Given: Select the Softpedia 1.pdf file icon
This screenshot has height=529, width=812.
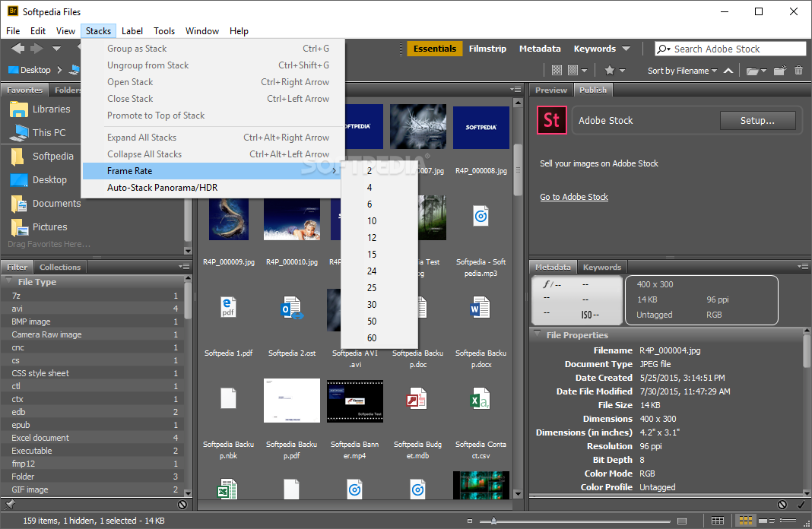Looking at the screenshot, I should pos(228,308).
